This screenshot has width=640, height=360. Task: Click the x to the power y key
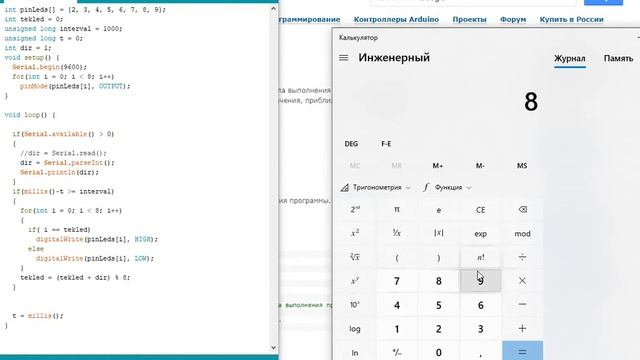point(355,281)
